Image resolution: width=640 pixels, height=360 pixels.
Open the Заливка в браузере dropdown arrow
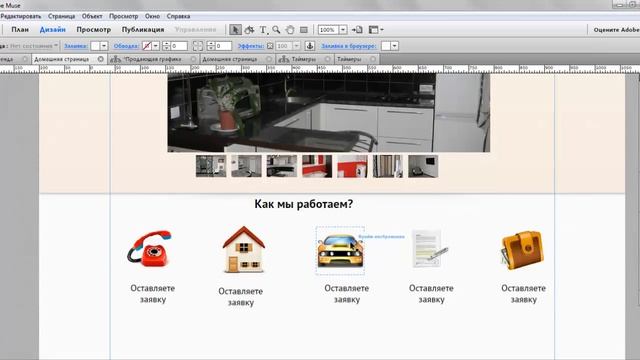pyautogui.click(x=394, y=46)
